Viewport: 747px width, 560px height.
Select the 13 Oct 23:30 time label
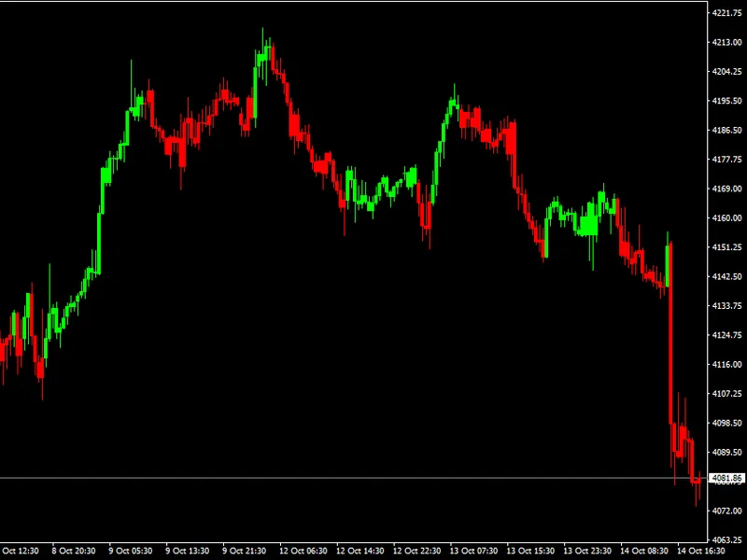click(x=587, y=551)
